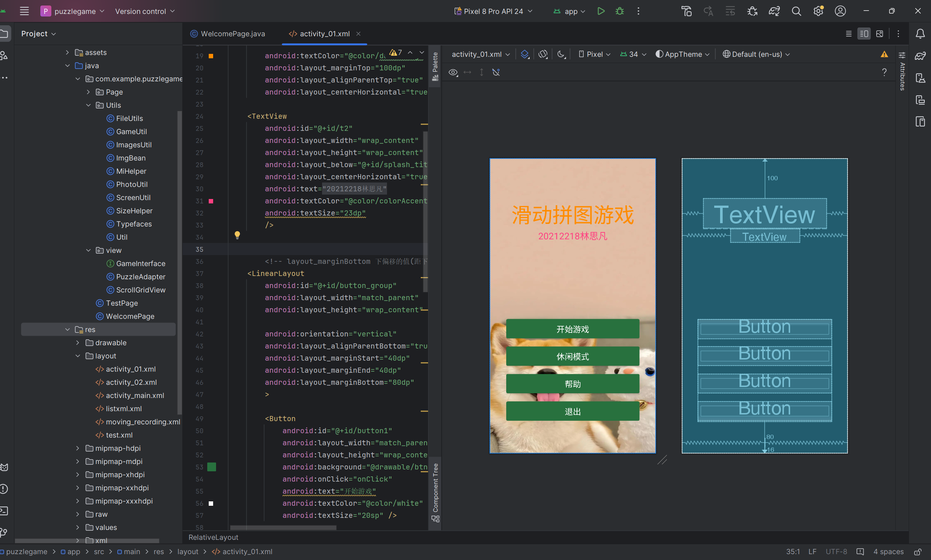Open the Notifications bell icon

[920, 34]
